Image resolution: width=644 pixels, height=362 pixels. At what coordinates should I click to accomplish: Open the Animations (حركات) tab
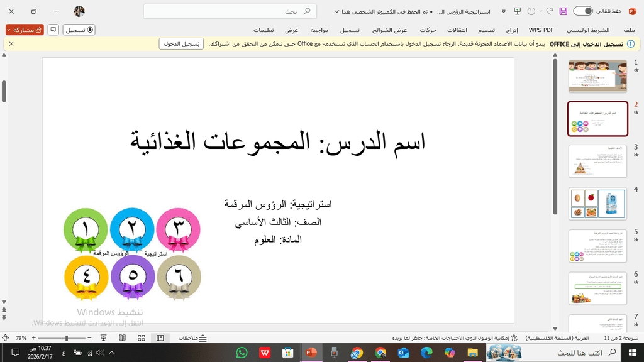[428, 30]
